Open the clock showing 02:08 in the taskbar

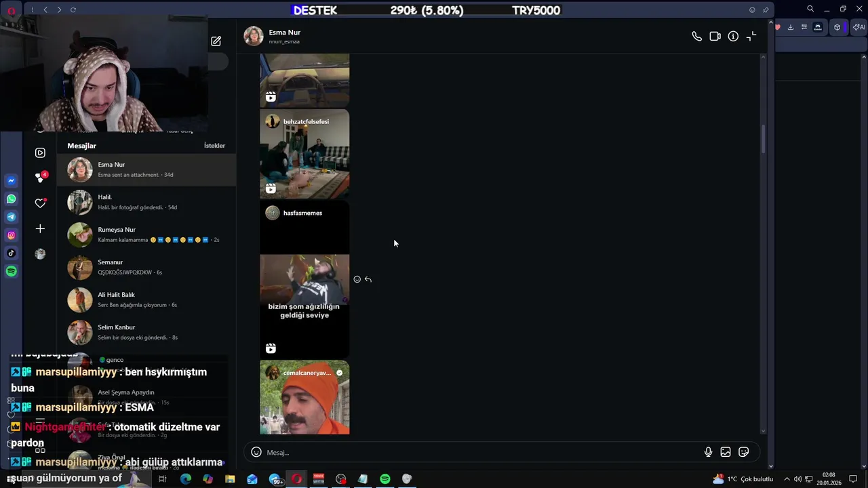pyautogui.click(x=828, y=479)
